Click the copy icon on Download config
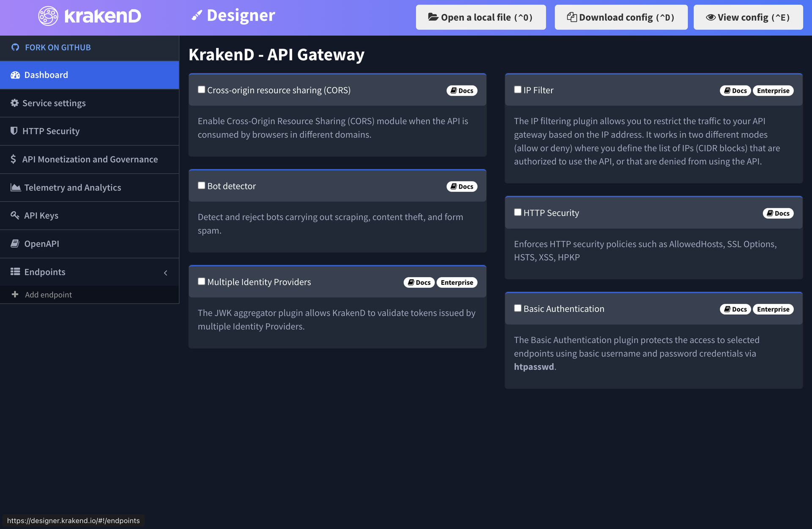The width and height of the screenshot is (812, 529). coord(572,17)
